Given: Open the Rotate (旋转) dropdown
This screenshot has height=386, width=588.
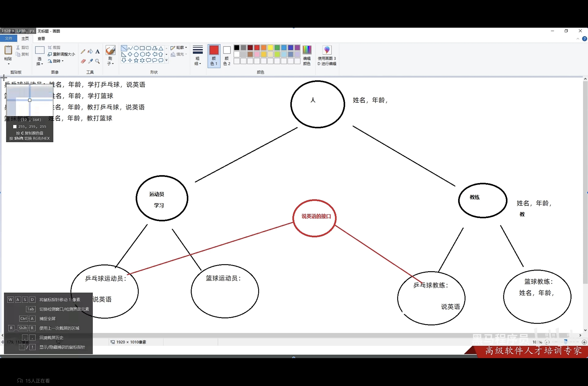Looking at the screenshot, I should click(x=56, y=61).
